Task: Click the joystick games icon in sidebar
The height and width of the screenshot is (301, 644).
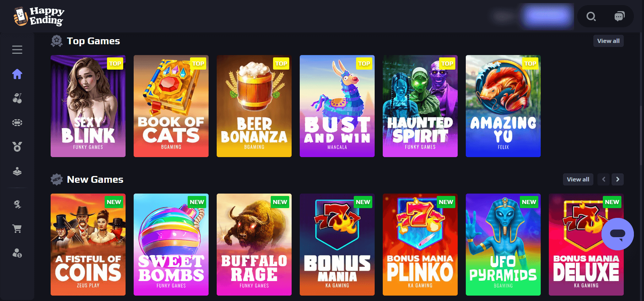Action: click(x=17, y=172)
